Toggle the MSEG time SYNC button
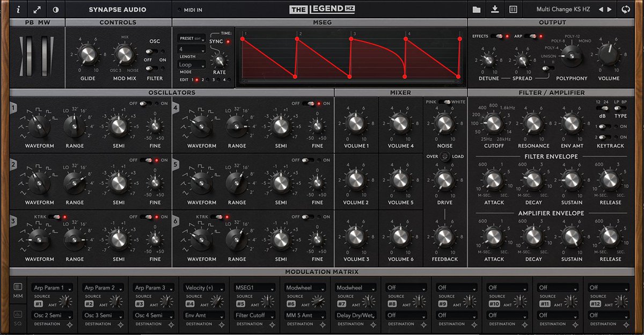This screenshot has height=335, width=644. [x=228, y=41]
